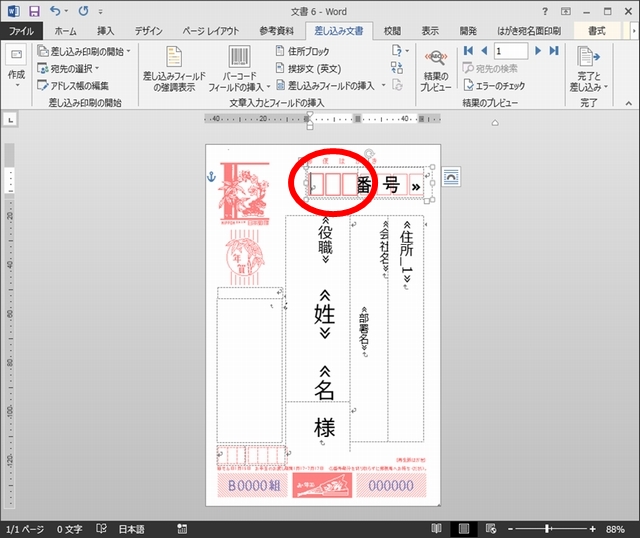
Task: Switch to Read Mode view icon
Action: (436, 529)
